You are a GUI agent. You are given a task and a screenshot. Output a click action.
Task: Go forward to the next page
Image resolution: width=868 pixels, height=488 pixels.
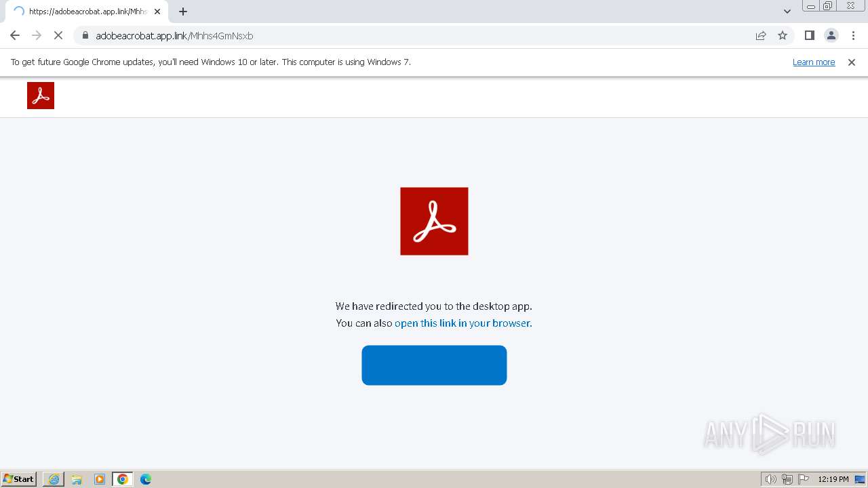[x=37, y=35]
